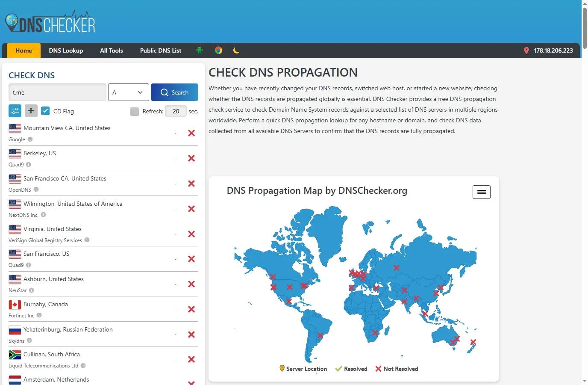
Task: Click the Virginia, United States text
Action: pos(53,229)
